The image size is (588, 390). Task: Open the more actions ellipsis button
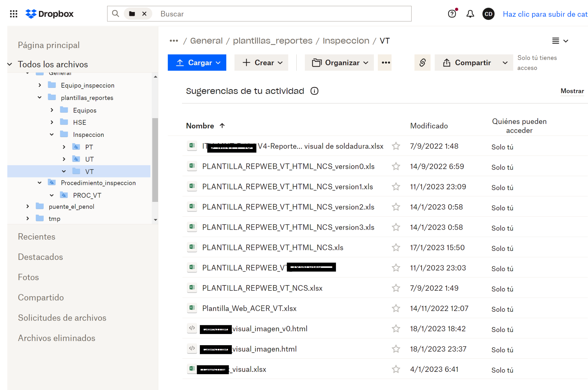pos(386,62)
